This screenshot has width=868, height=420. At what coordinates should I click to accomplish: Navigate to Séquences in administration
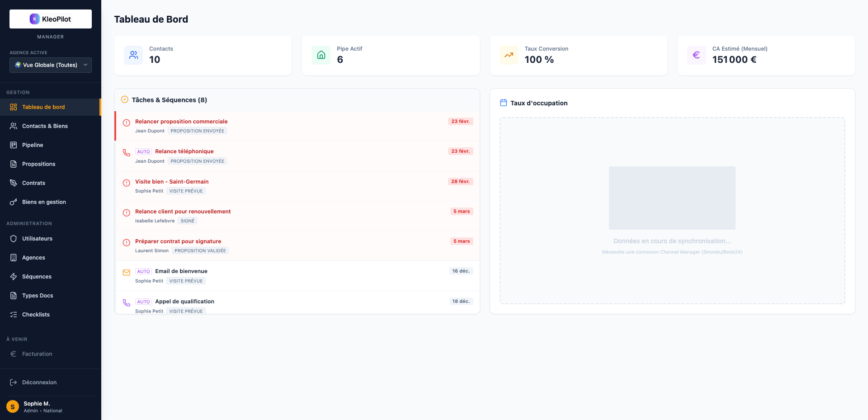coord(37,277)
